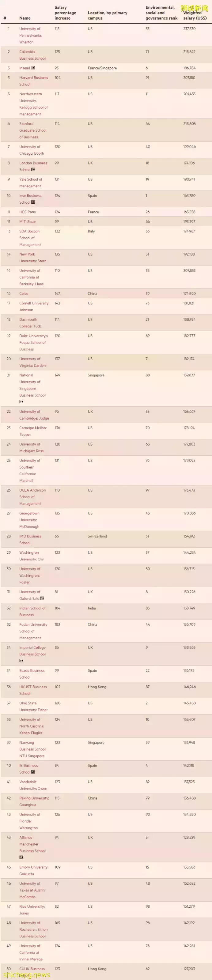
Task: Go to Indian School of Business link
Action: coord(32,611)
